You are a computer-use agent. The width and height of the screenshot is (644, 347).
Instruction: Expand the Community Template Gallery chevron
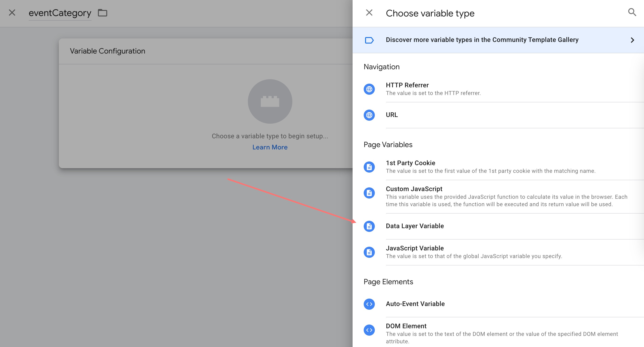(632, 40)
